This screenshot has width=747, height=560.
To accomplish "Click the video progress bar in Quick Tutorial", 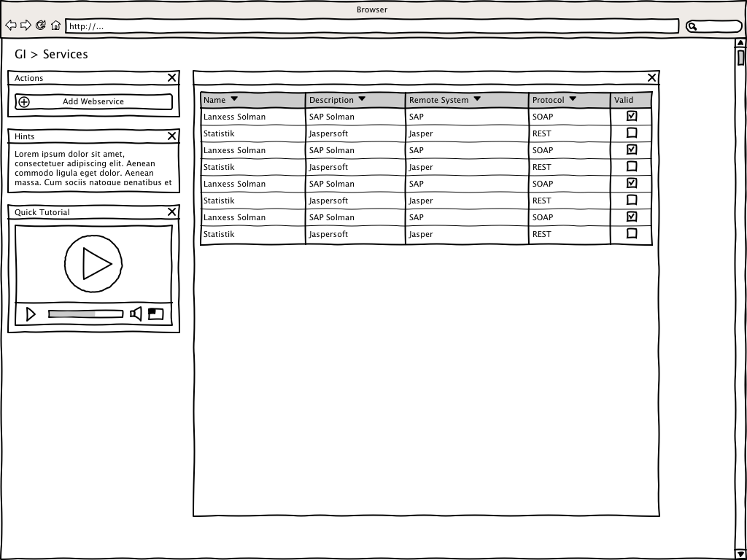I will tap(85, 314).
